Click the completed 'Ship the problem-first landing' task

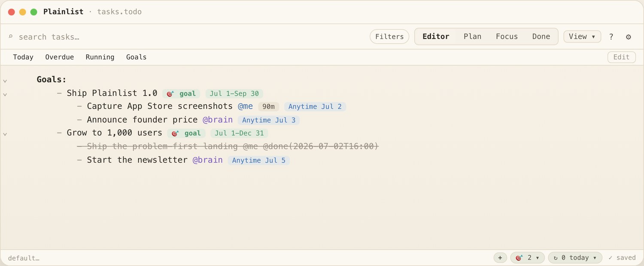[228, 147]
